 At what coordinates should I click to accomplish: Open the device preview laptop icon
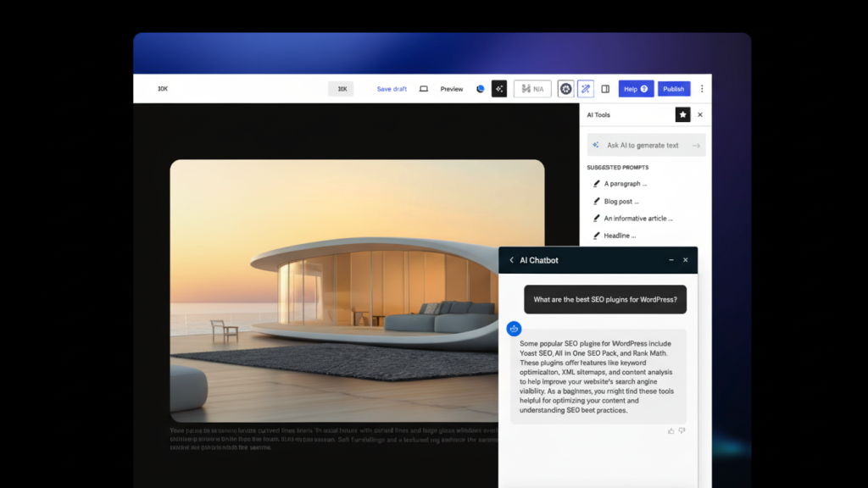pos(424,89)
